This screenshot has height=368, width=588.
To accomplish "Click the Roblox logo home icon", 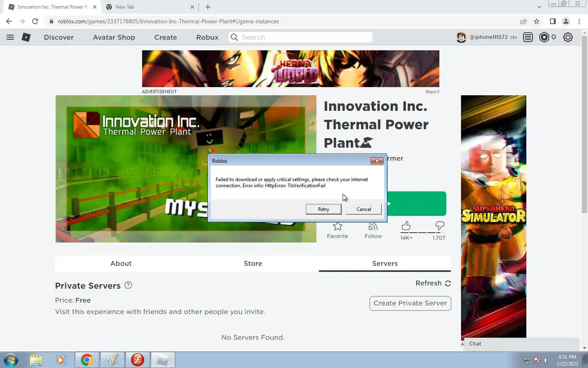I will [x=26, y=37].
